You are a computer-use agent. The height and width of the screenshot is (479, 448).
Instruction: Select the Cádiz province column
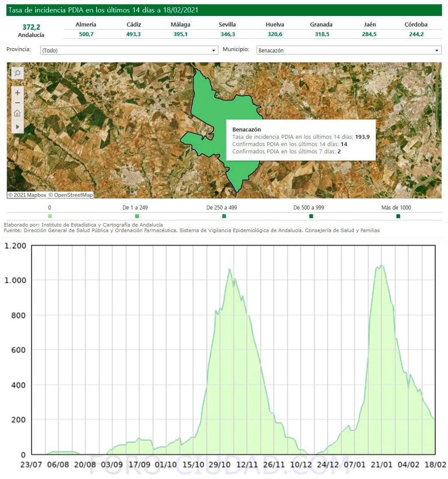pos(133,24)
